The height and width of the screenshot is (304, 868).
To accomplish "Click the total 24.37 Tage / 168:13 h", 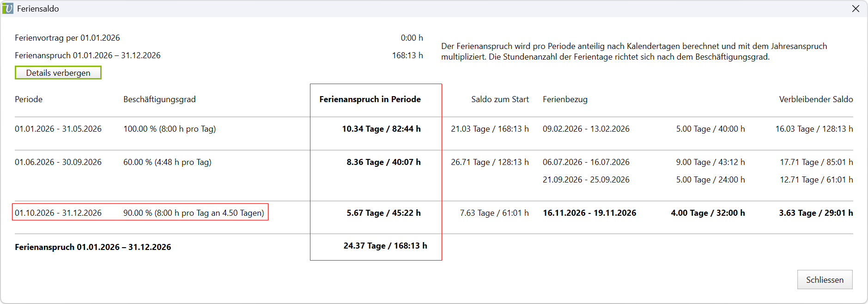I will click(x=385, y=246).
